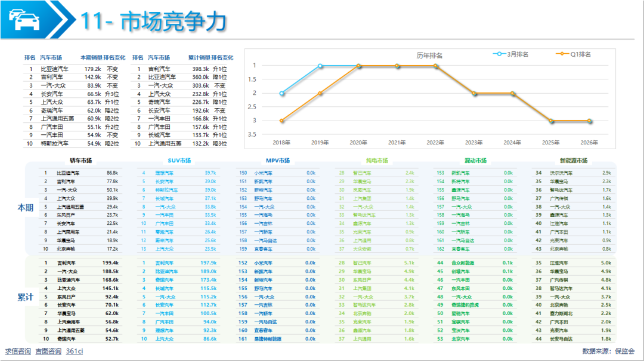
Task: Click the 197.9k value in SUV市场 累计
Action: pos(208,263)
